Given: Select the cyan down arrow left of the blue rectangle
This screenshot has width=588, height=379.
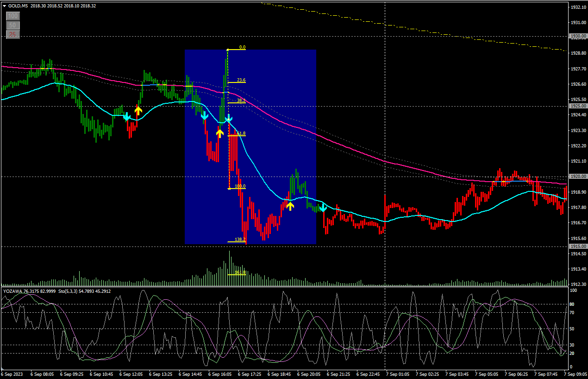Looking at the screenshot, I should click(x=126, y=116).
